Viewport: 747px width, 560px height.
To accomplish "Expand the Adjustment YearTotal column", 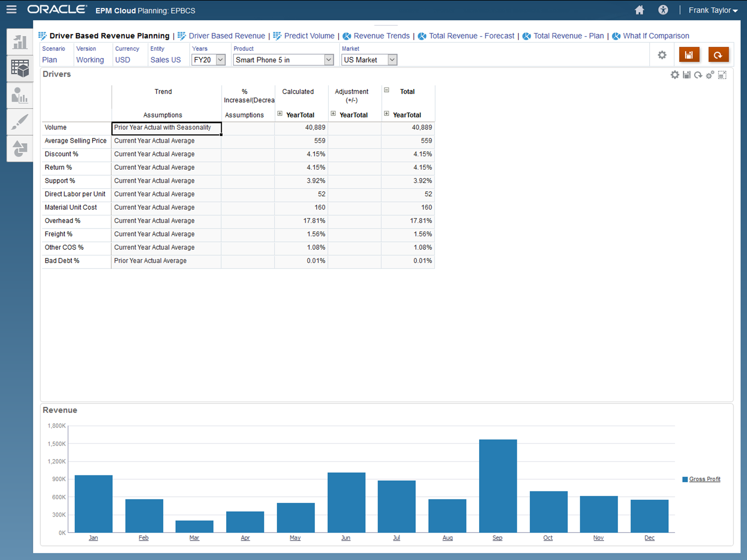I will tap(333, 114).
